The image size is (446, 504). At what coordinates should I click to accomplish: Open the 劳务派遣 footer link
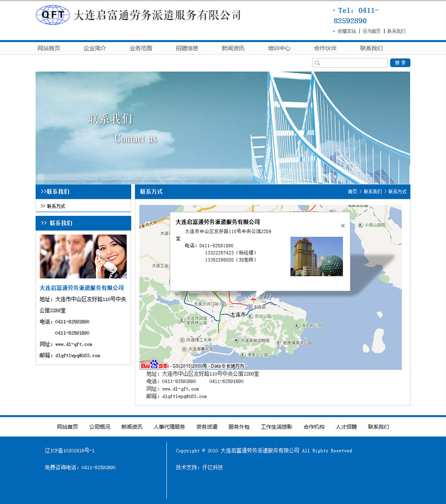pyautogui.click(x=207, y=427)
